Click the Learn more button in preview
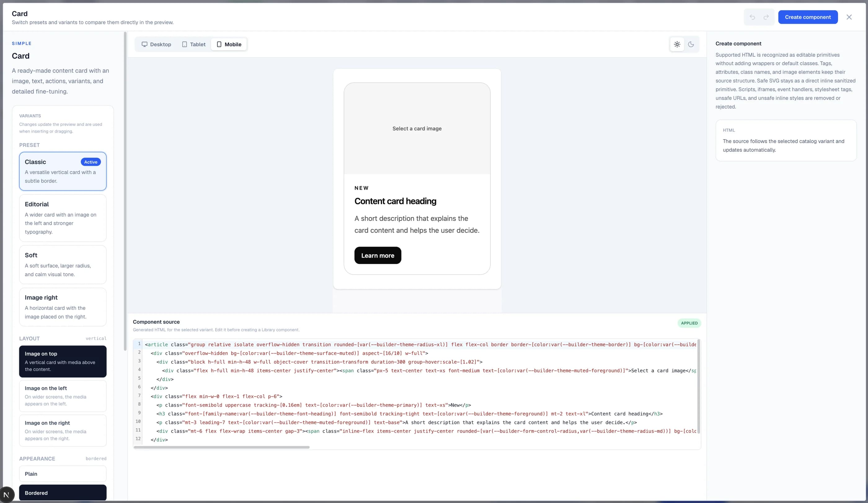Image resolution: width=868 pixels, height=503 pixels. tap(378, 255)
